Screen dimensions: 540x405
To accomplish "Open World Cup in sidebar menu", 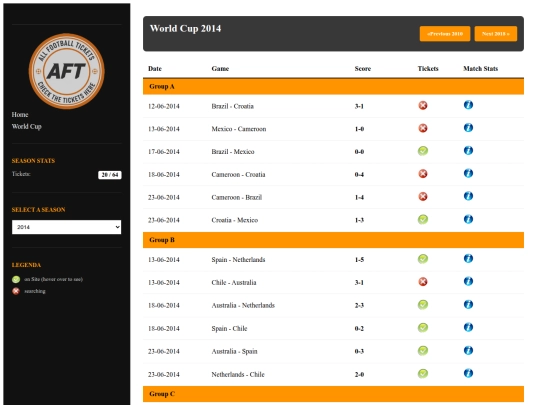I will pos(27,126).
